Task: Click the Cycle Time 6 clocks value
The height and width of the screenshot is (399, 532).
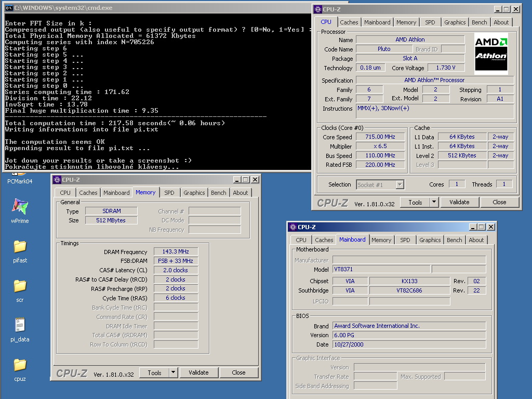Action: point(176,298)
